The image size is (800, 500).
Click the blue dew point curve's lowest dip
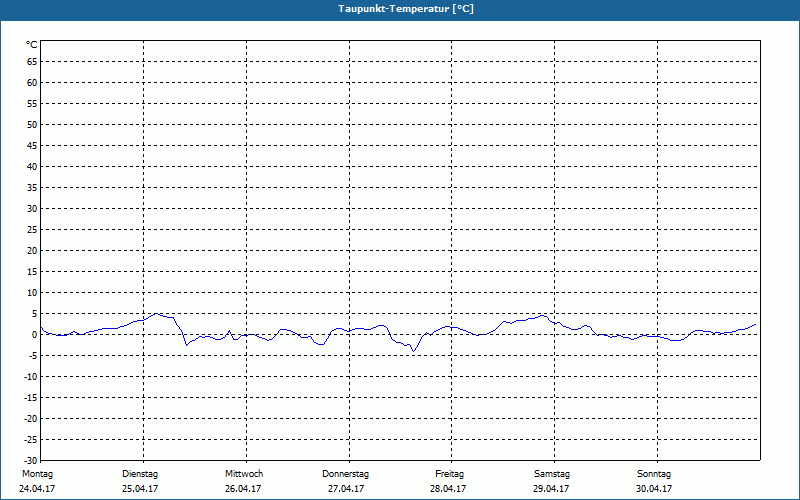[413, 351]
